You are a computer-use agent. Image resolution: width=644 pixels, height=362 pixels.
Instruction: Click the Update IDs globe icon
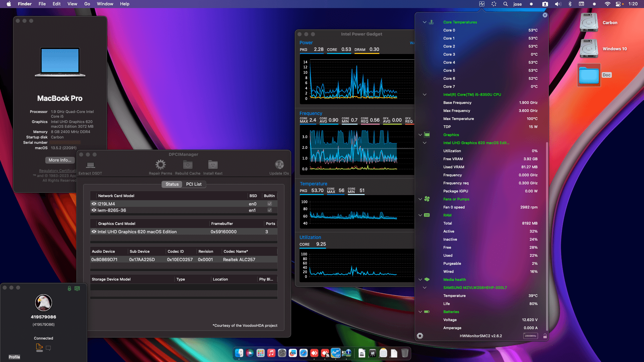click(279, 165)
